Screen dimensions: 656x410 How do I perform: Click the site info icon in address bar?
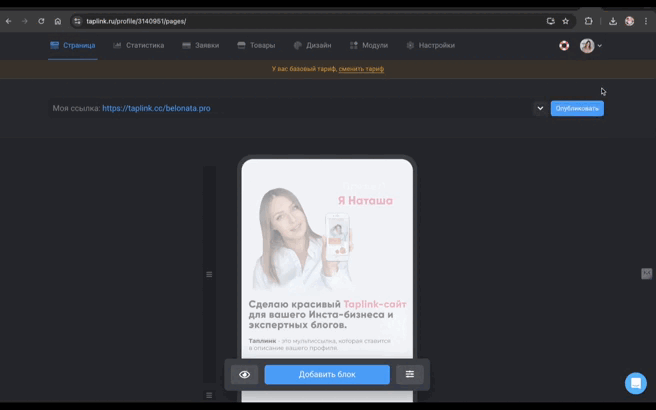click(77, 21)
